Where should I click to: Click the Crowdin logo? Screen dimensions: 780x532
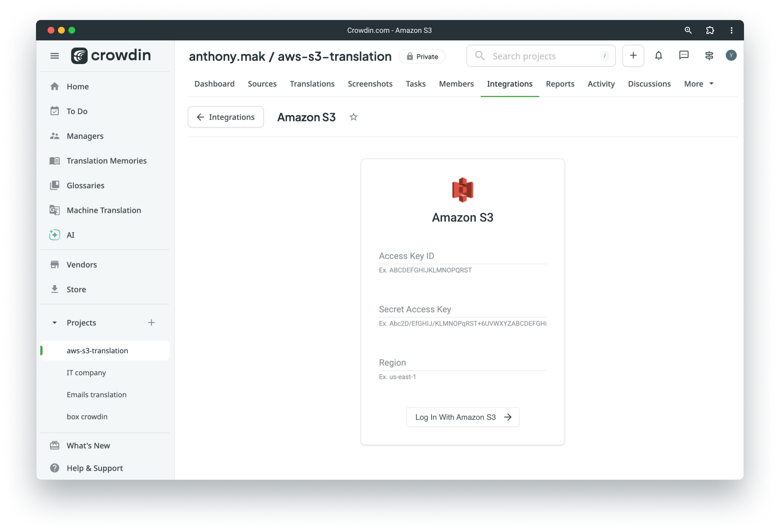coord(111,56)
